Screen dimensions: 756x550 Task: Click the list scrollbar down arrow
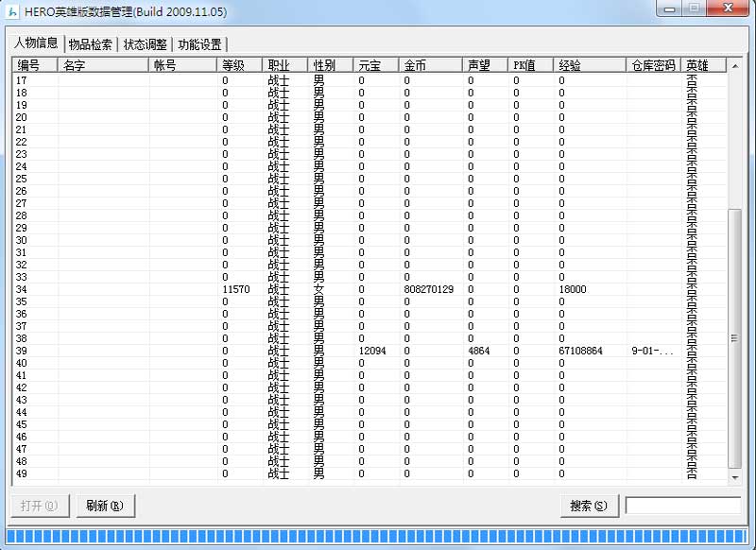click(x=735, y=478)
